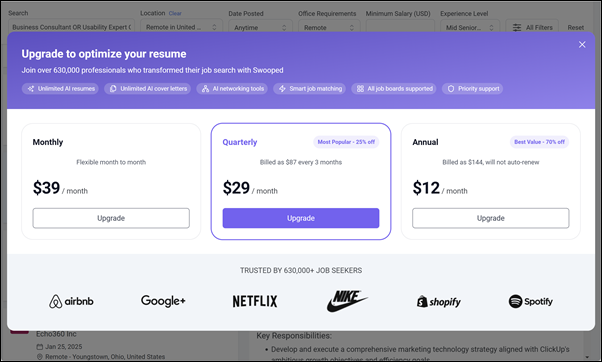602x362 pixels.
Task: Click the Minimum Salary input field
Action: (400, 27)
